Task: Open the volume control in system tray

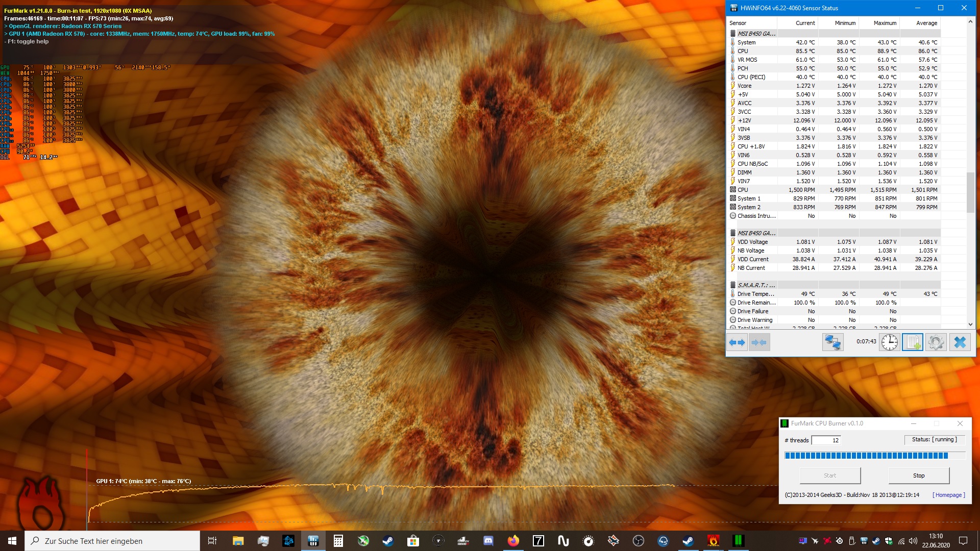Action: (913, 541)
